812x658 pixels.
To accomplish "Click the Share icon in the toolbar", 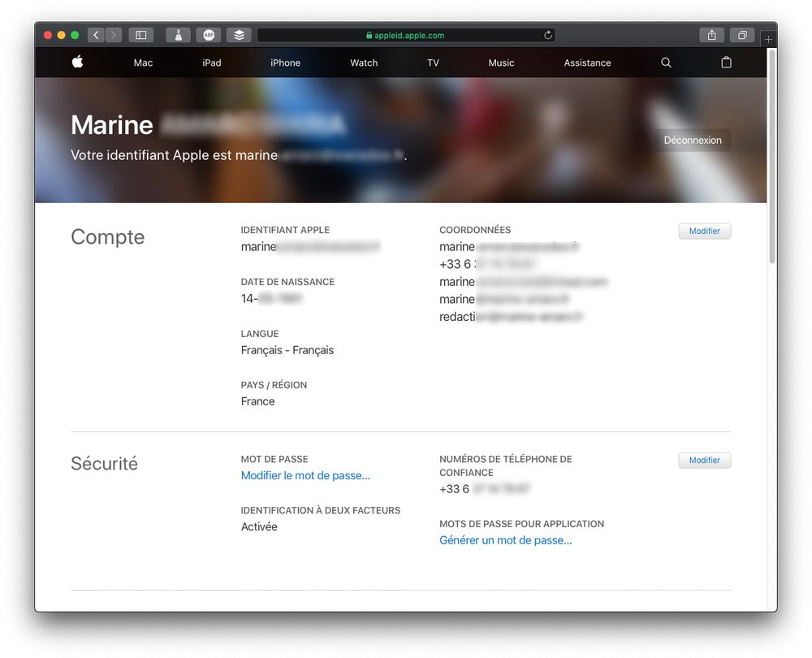I will pyautogui.click(x=712, y=35).
